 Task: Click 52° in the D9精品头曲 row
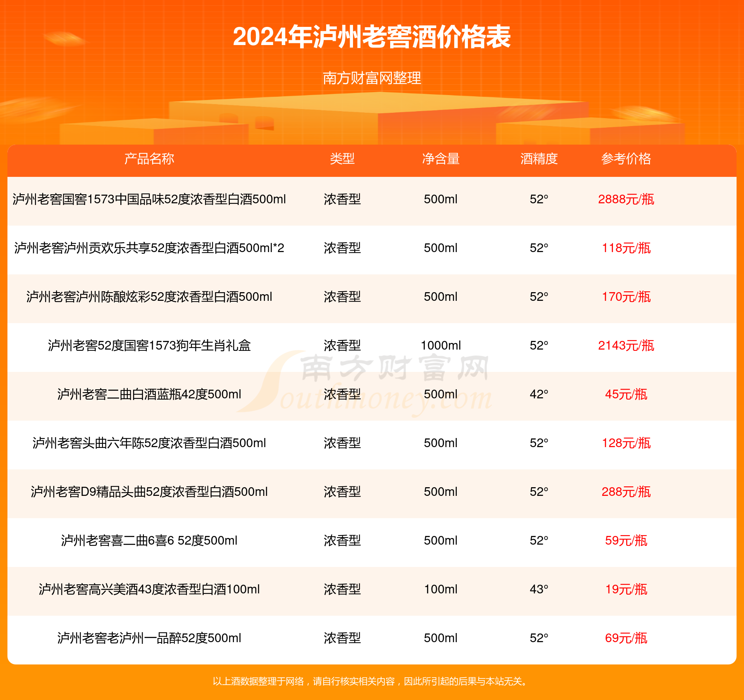click(539, 492)
